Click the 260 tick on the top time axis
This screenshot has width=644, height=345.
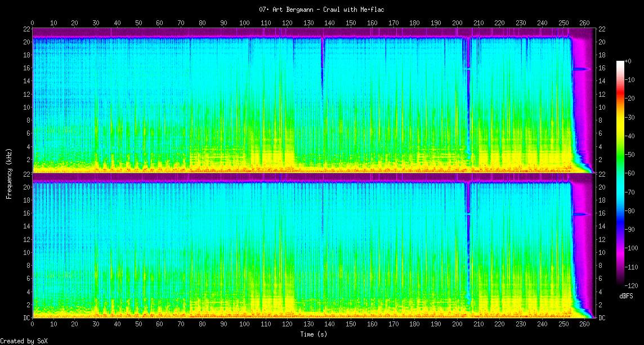[584, 23]
